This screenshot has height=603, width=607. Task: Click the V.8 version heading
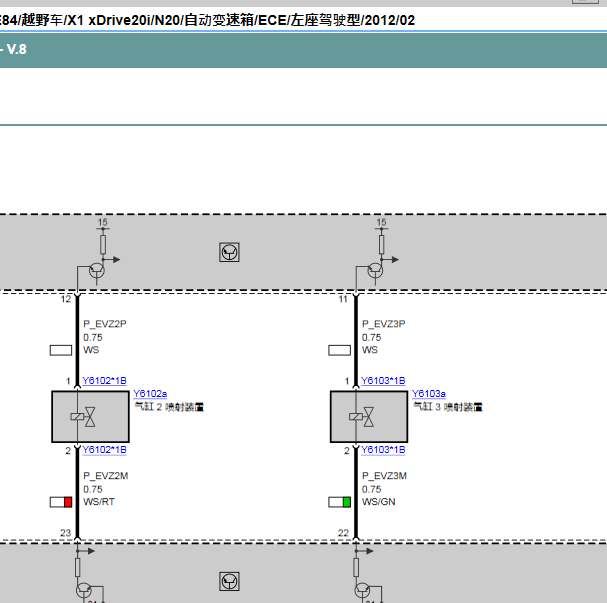pyautogui.click(x=17, y=50)
